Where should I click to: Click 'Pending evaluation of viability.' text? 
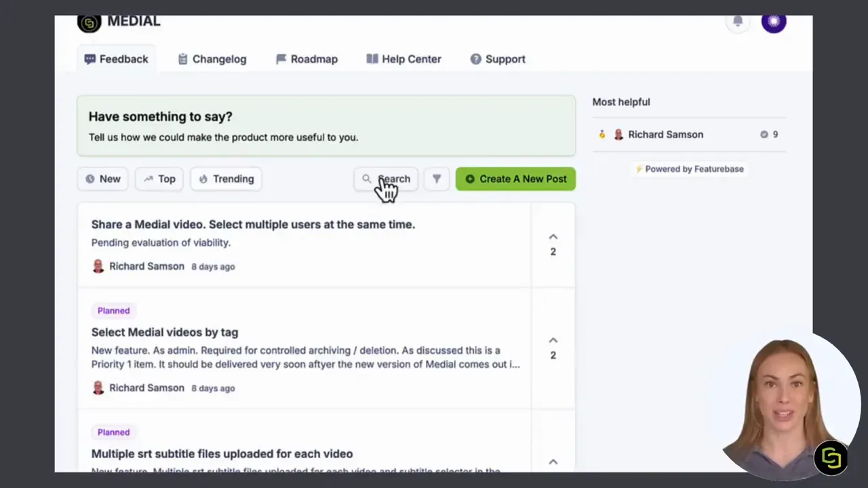tap(161, 243)
